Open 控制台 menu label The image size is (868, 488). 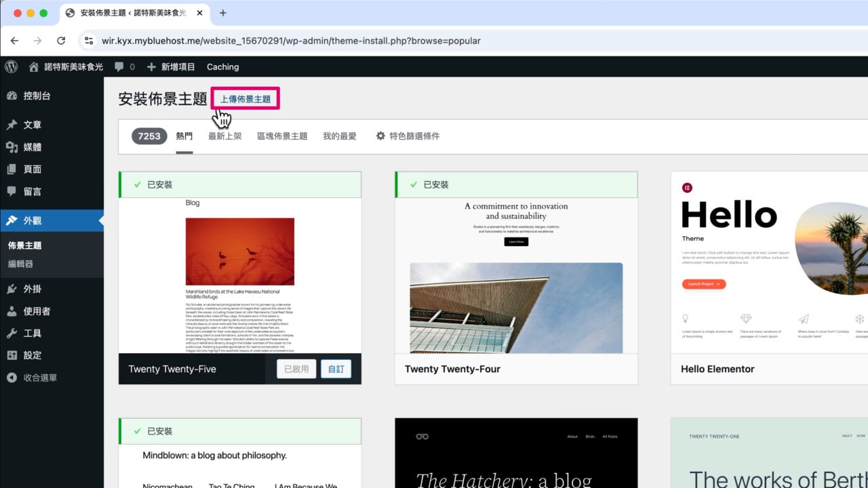pos(37,96)
